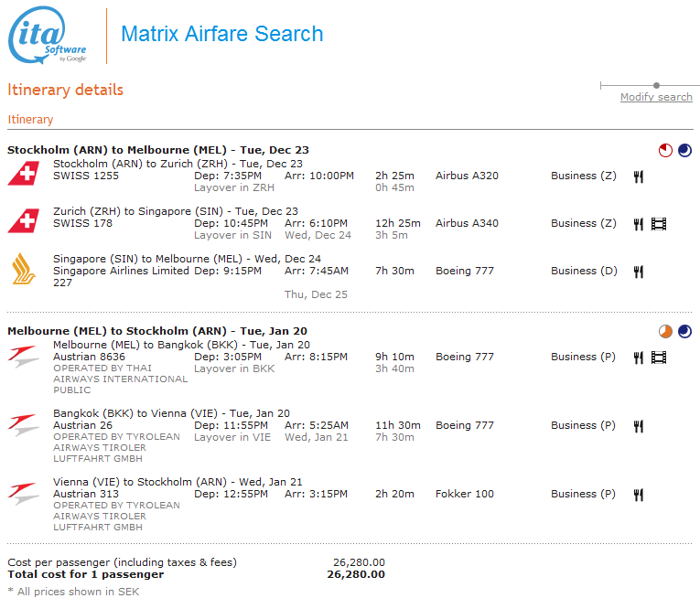Click the Modify search link
Image resolution: width=700 pixels, height=598 pixels.
[x=656, y=98]
